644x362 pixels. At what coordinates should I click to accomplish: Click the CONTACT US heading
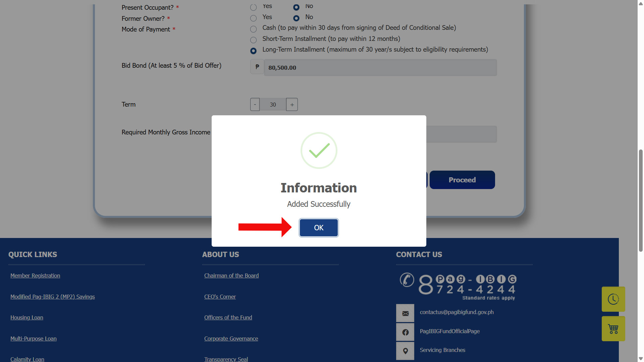coord(419,254)
